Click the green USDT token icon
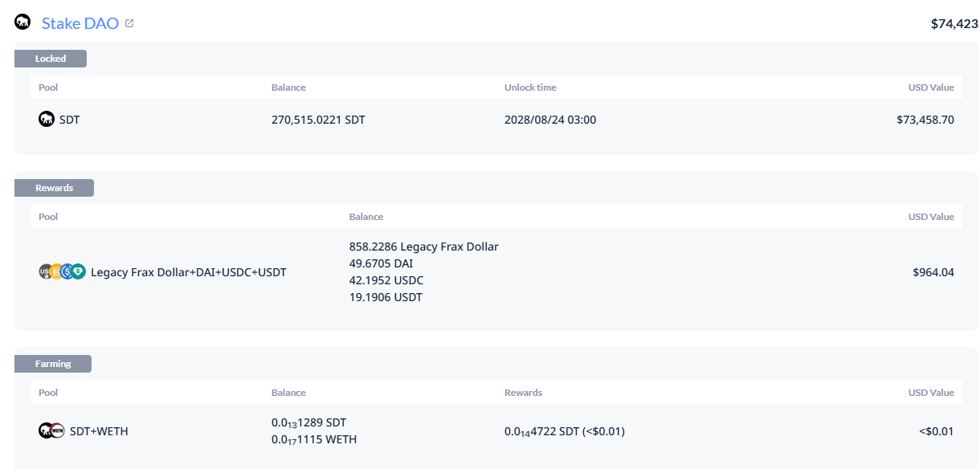The width and height of the screenshot is (980, 469). [x=78, y=272]
